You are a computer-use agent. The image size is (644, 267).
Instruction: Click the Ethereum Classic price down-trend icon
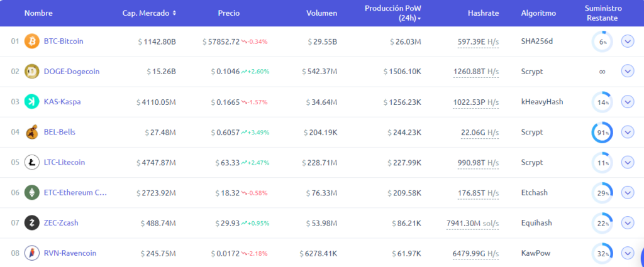pyautogui.click(x=244, y=193)
